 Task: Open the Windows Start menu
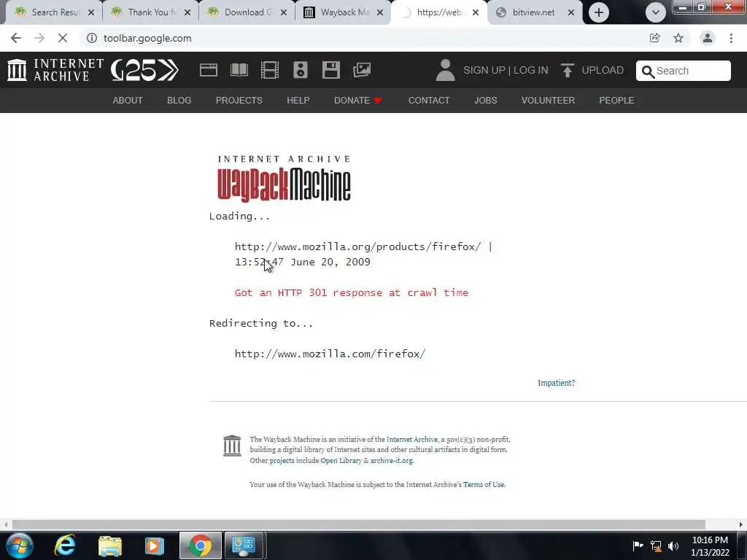(x=19, y=545)
